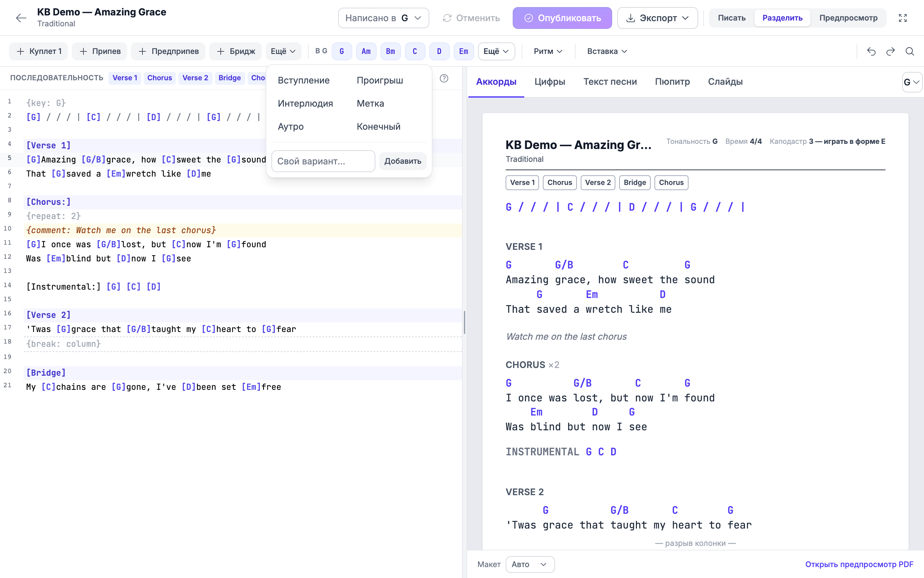Screen dimensions: 924x578
Task: Choose Проигрыш from the menu
Action: 380,80
